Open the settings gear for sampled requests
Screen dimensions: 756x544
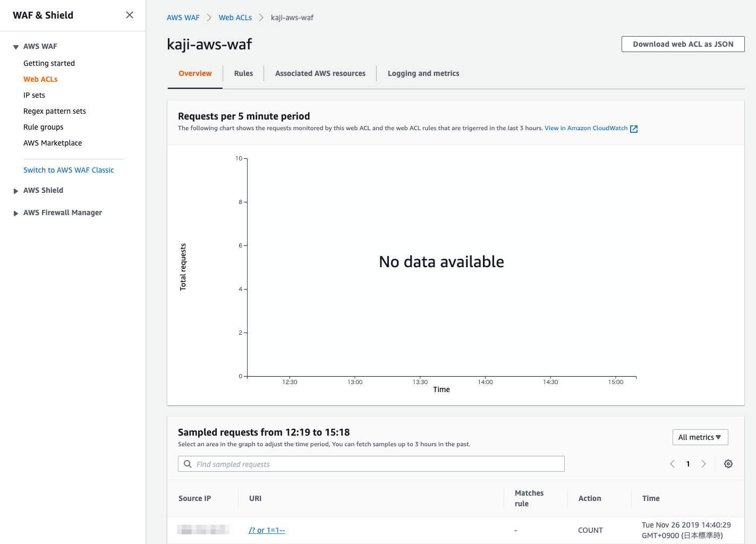pyautogui.click(x=728, y=464)
